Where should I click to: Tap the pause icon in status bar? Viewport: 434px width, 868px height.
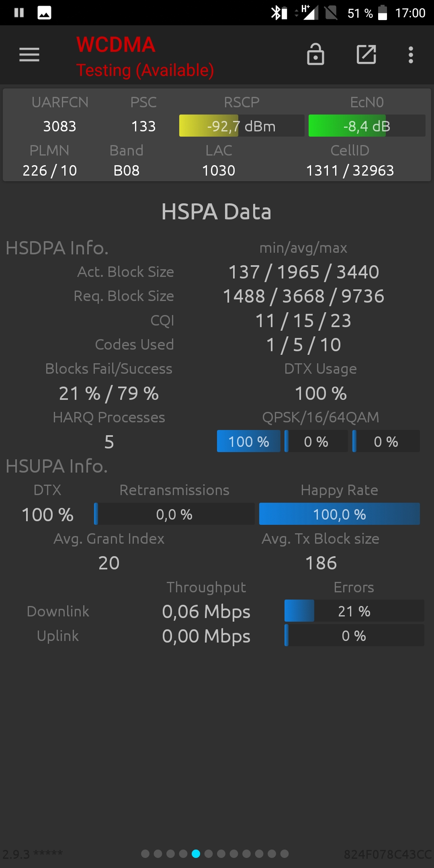tap(19, 13)
